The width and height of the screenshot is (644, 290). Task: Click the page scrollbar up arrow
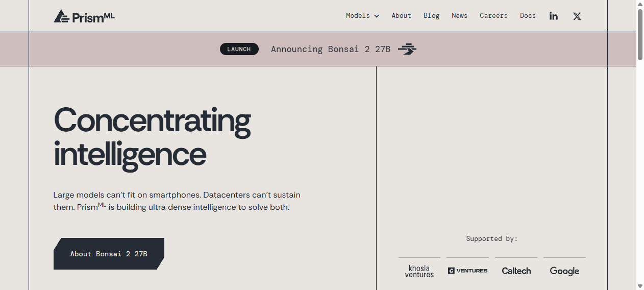click(x=640, y=4)
